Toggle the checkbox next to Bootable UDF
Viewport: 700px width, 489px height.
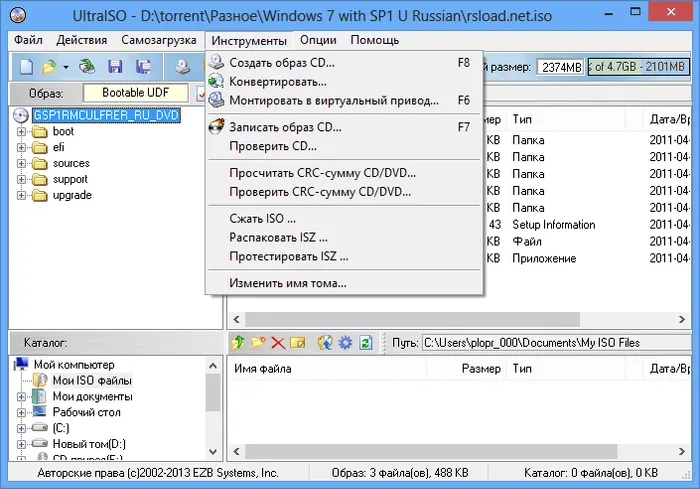click(x=201, y=93)
